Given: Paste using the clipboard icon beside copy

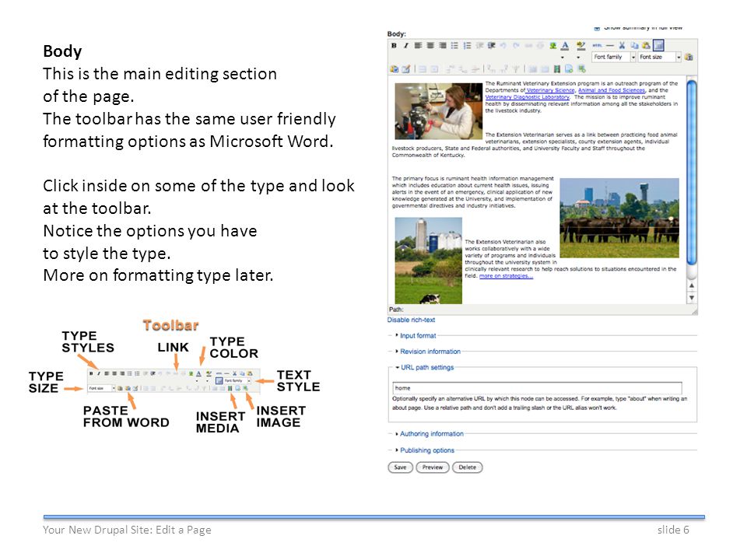Looking at the screenshot, I should tap(646, 46).
